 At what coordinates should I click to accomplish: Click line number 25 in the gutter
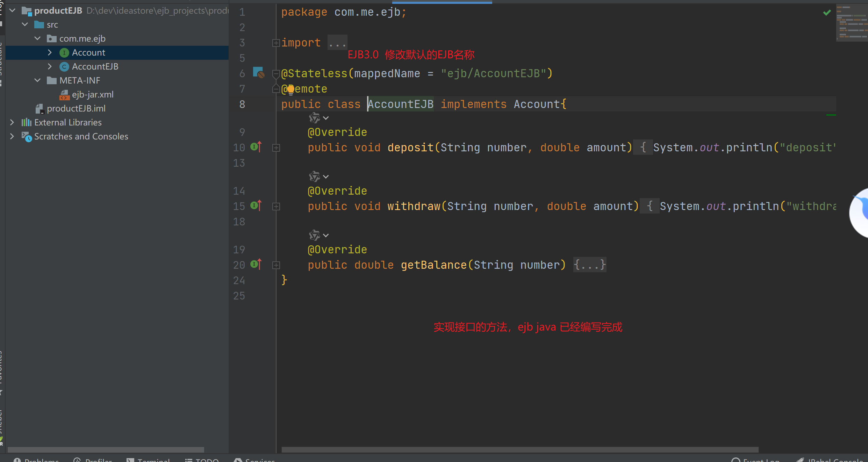[x=239, y=296]
